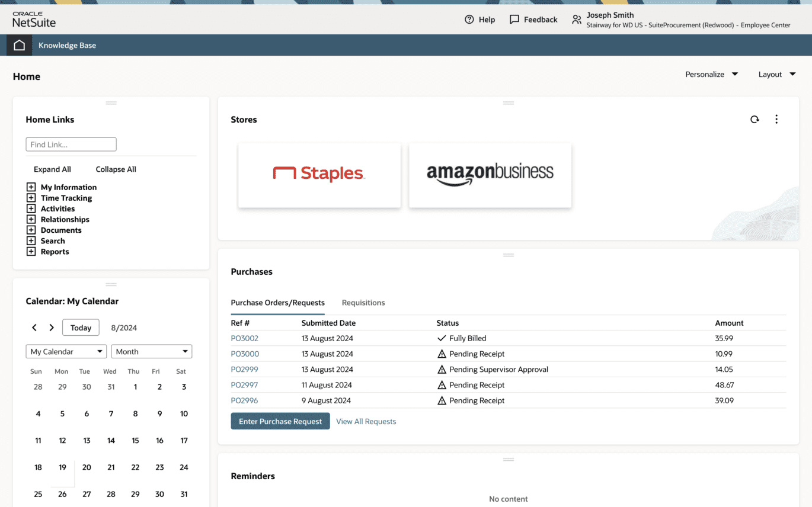Screen dimensions: 812x507
Task: Click View All Requests
Action: (366, 421)
